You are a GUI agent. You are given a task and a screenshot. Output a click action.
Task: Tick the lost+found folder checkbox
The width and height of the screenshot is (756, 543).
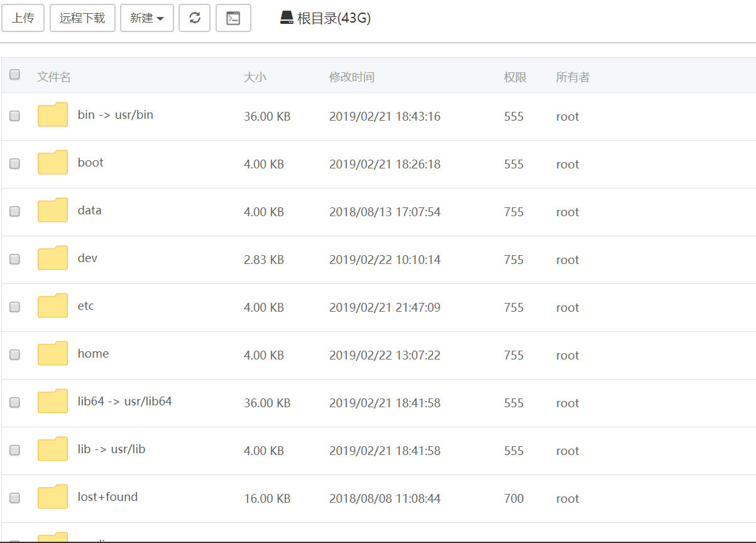15,498
